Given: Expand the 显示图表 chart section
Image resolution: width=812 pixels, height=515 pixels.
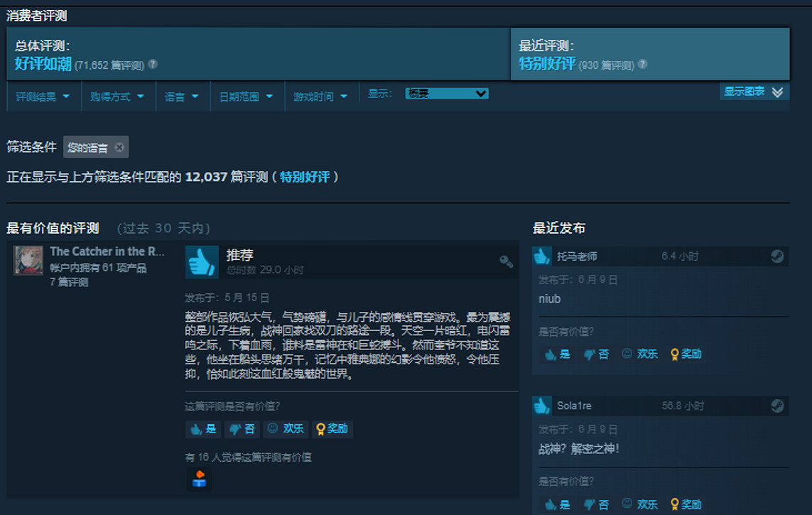Looking at the screenshot, I should [x=753, y=92].
